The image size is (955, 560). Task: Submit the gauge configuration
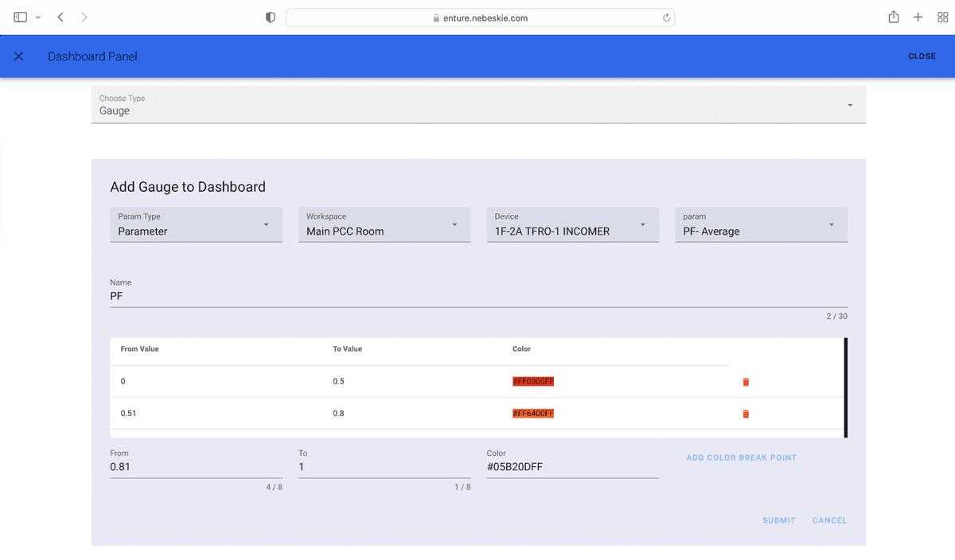click(778, 520)
